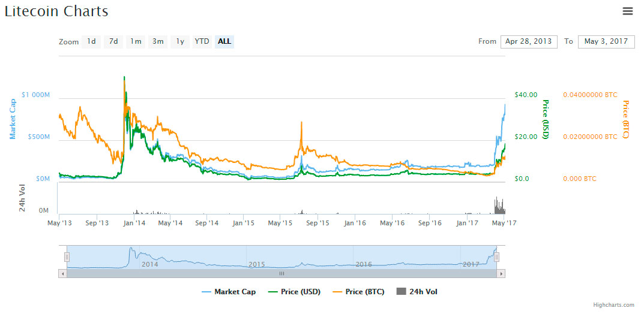Click the 2015 label in navigator

(x=257, y=264)
